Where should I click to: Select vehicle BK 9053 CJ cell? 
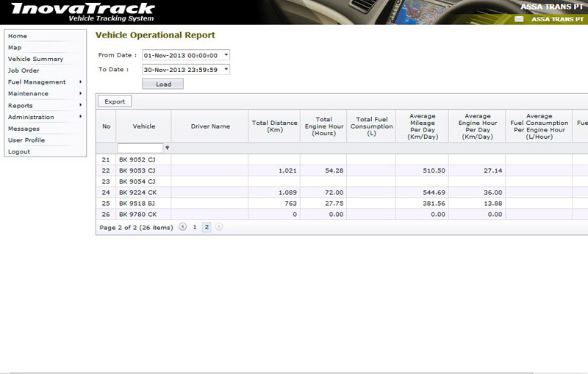[x=143, y=170]
